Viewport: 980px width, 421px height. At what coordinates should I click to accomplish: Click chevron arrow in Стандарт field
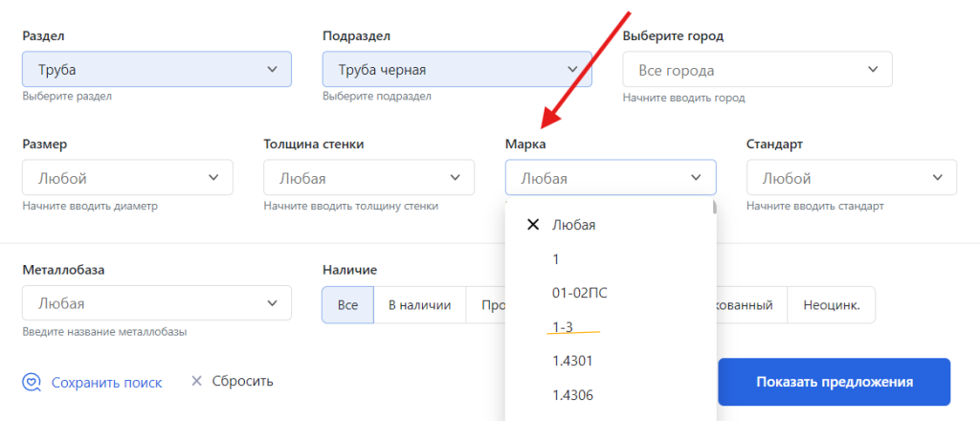pos(937,177)
